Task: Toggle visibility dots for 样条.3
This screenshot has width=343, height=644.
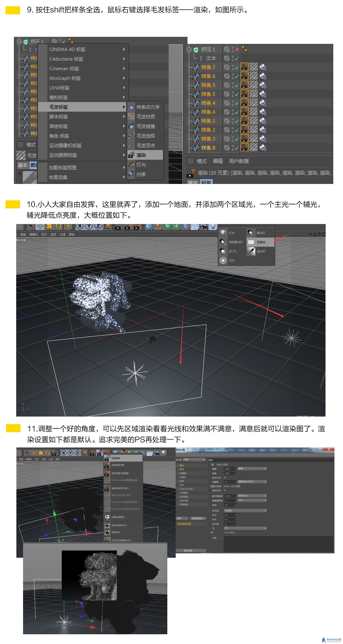Action: coord(233,139)
